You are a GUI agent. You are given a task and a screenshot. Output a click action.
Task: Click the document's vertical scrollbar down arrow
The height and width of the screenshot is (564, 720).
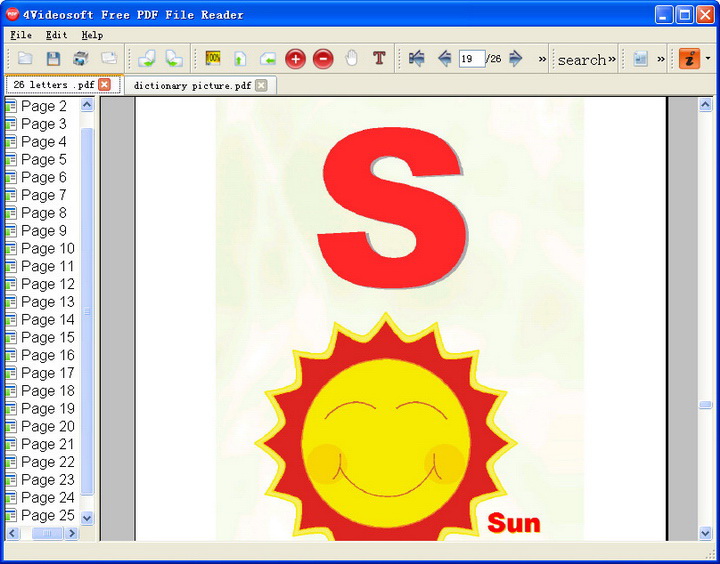(705, 532)
